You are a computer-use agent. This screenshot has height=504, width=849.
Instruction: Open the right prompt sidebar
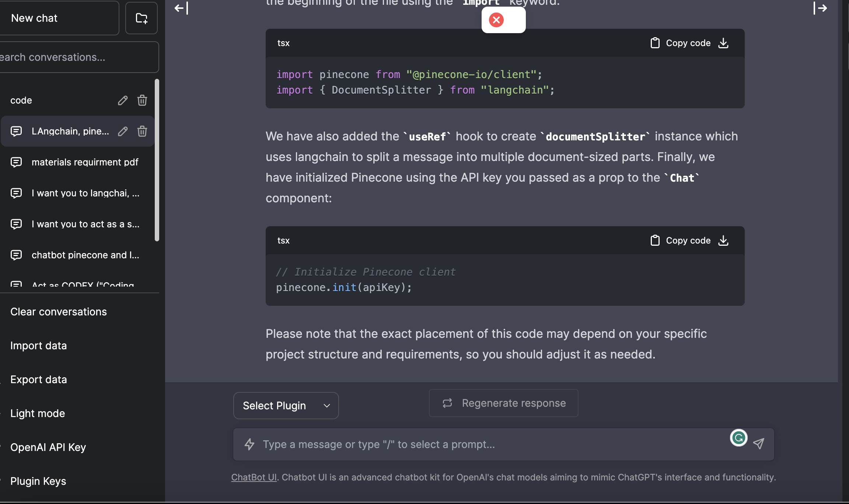(x=821, y=8)
